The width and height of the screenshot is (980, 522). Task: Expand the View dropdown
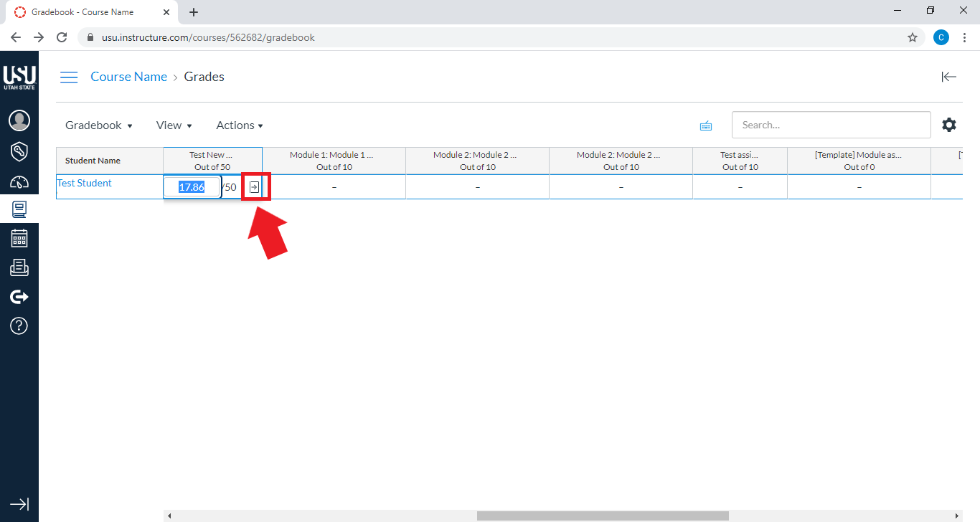point(174,125)
